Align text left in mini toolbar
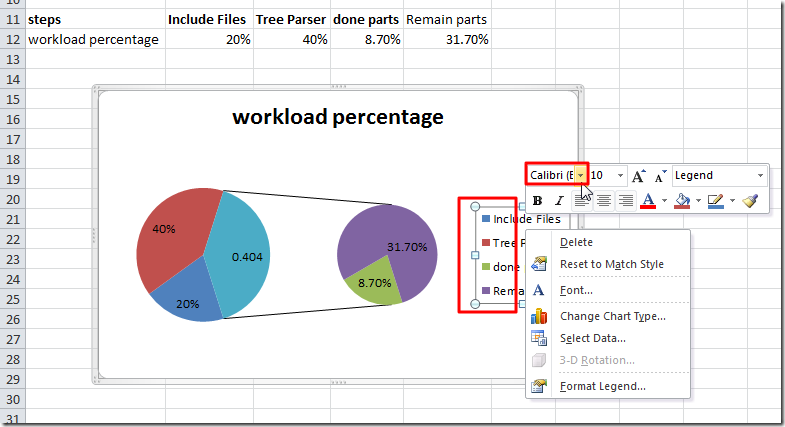Screen dimensions: 785x427 tap(581, 201)
